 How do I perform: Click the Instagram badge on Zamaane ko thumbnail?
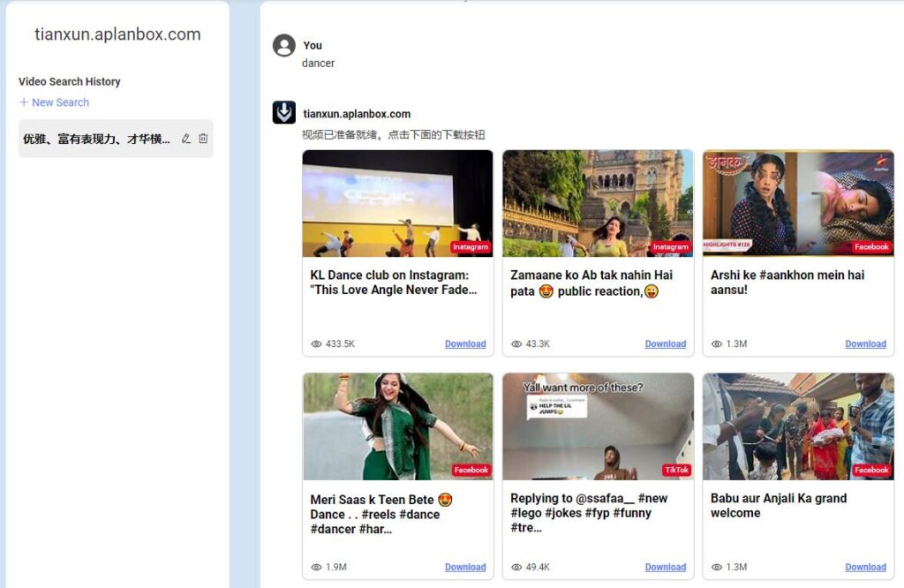pyautogui.click(x=671, y=246)
